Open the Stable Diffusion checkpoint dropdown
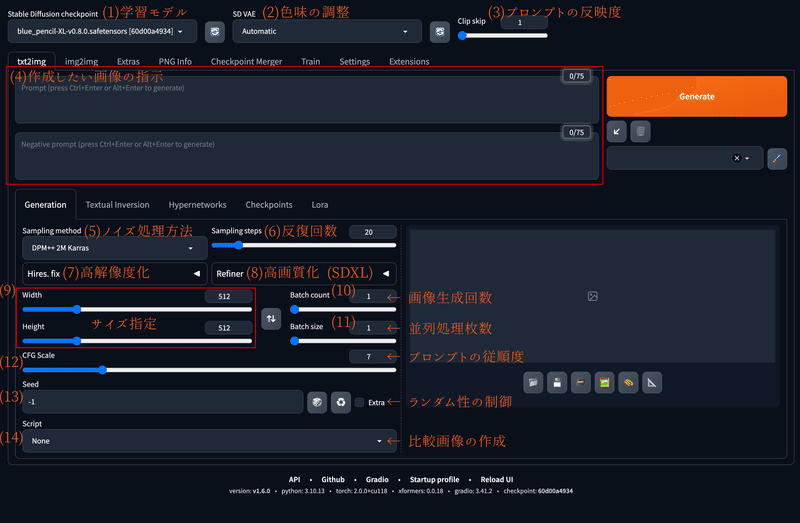The height and width of the screenshot is (523, 800). [x=102, y=32]
